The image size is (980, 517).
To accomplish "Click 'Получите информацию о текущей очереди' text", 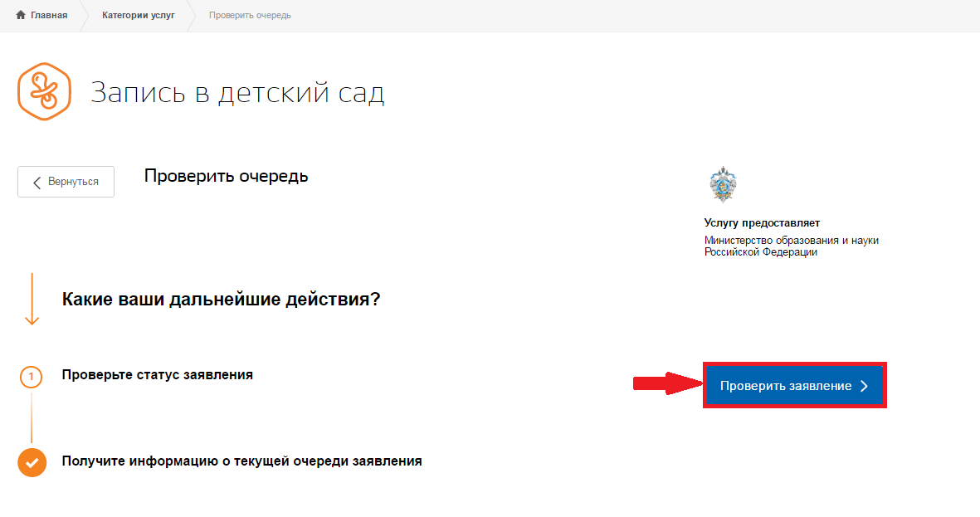I will pyautogui.click(x=241, y=461).
